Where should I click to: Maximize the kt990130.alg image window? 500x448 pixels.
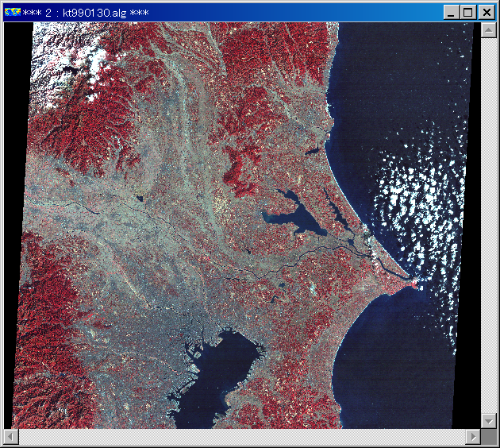click(467, 13)
